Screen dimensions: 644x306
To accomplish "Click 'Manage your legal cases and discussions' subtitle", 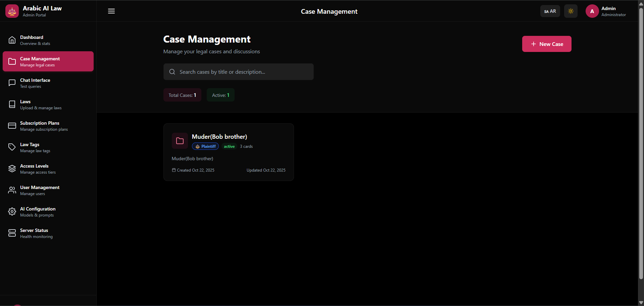I will pos(211,52).
